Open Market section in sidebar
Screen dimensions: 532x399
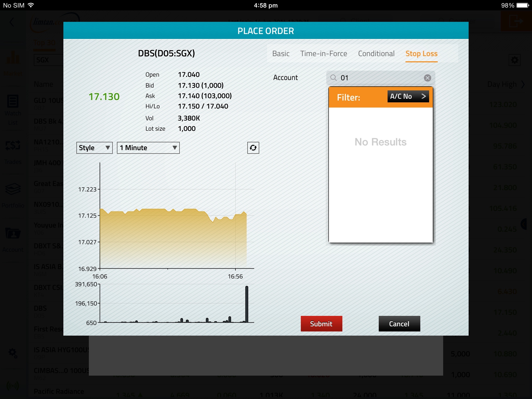pos(13,63)
